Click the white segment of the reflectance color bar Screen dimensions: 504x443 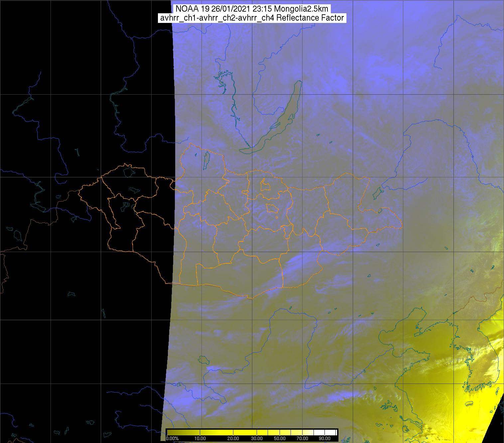(324, 432)
